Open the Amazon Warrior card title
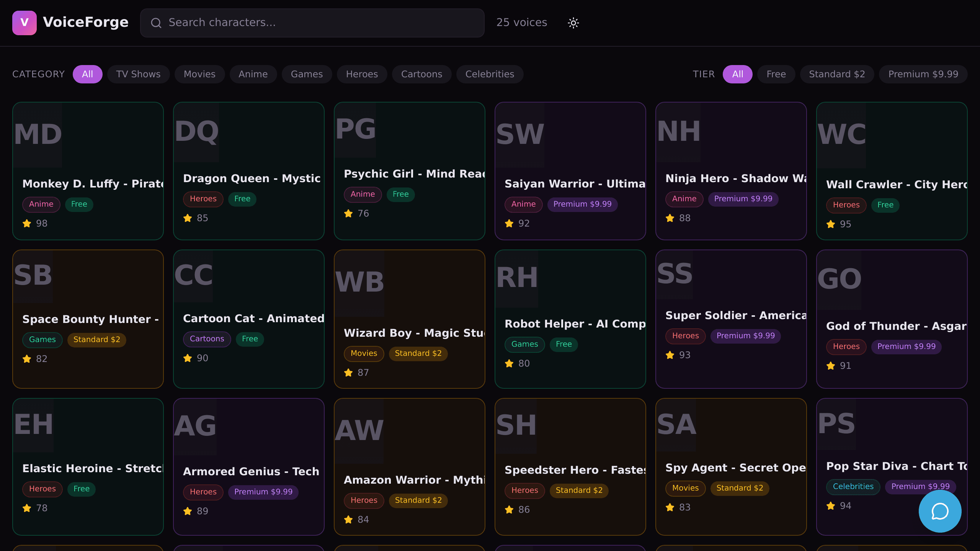This screenshot has height=551, width=980. (414, 480)
